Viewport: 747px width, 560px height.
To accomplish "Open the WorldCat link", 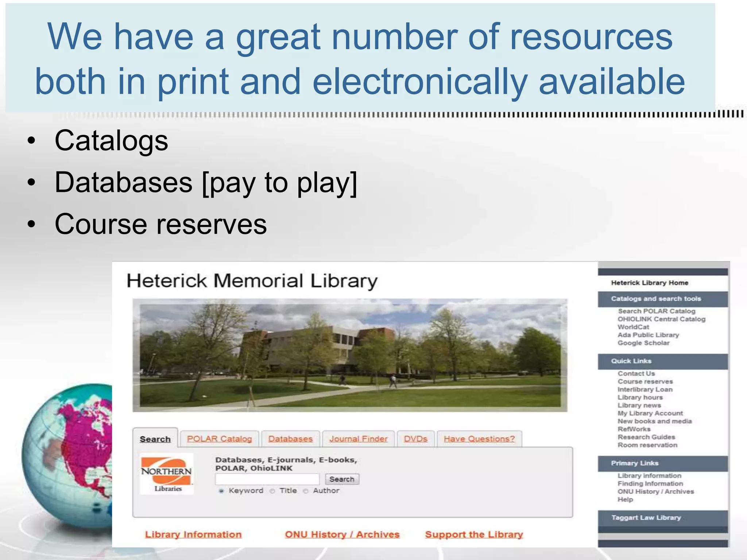I will tap(633, 327).
